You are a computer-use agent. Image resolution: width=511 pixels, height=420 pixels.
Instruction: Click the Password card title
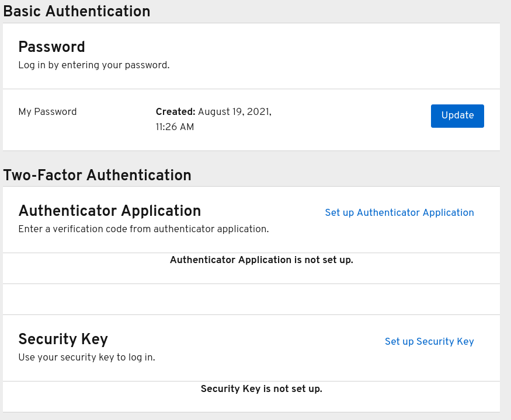tap(51, 47)
